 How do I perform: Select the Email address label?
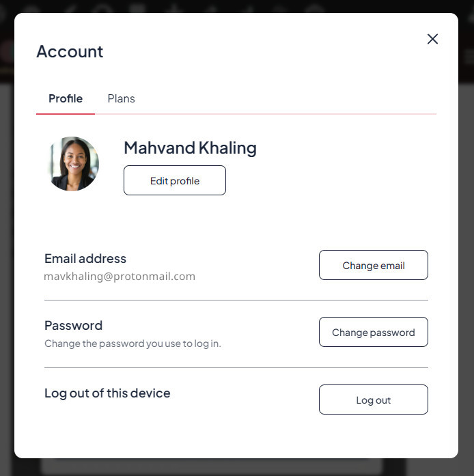(85, 259)
